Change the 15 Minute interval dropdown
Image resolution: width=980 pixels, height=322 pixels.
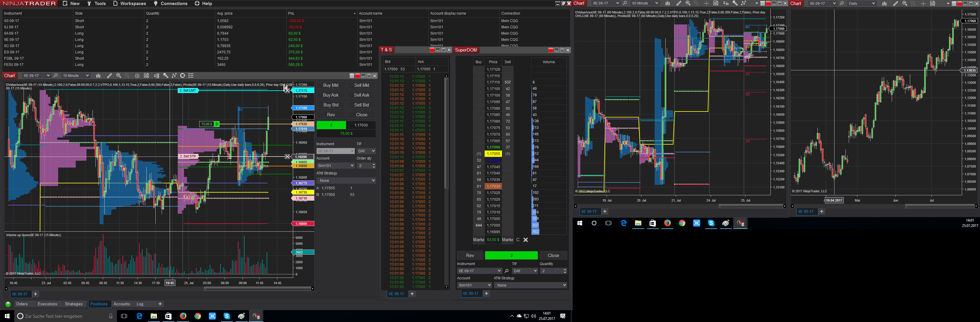(x=75, y=76)
